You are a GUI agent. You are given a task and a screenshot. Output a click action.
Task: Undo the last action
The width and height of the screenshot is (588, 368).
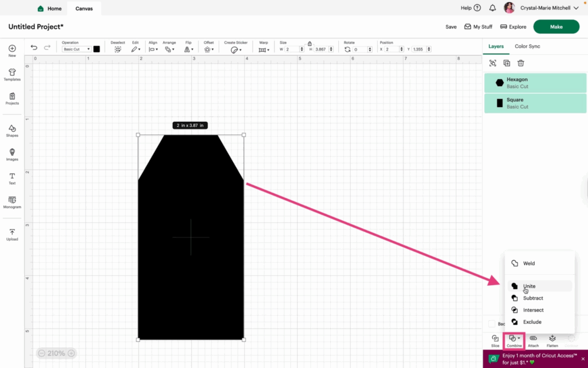(x=34, y=47)
